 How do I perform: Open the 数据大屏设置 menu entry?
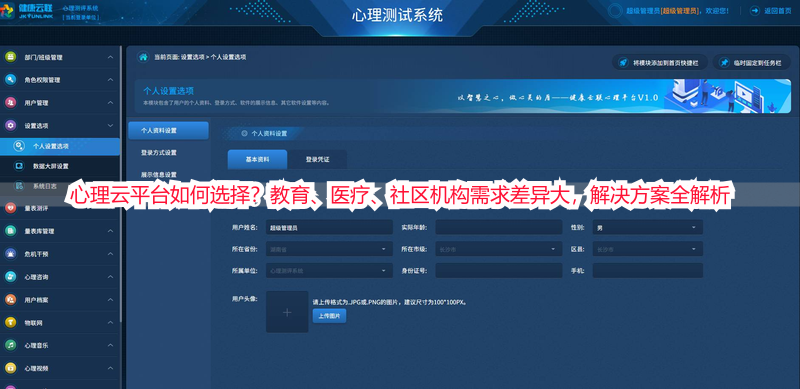60,166
